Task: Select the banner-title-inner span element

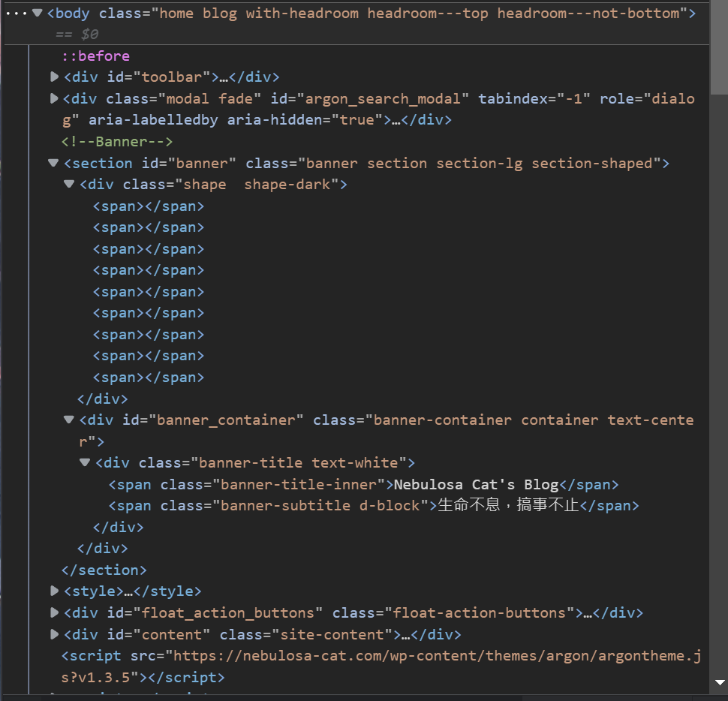Action: [225, 484]
